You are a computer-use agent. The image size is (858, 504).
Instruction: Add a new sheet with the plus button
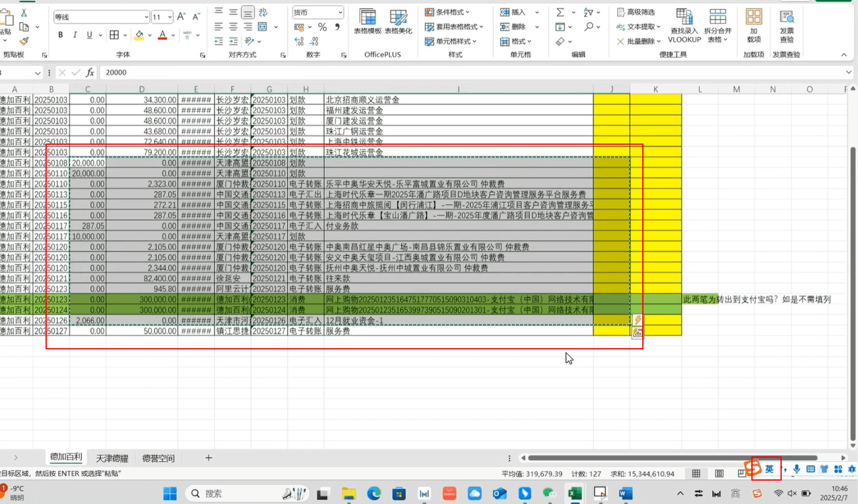(208, 458)
